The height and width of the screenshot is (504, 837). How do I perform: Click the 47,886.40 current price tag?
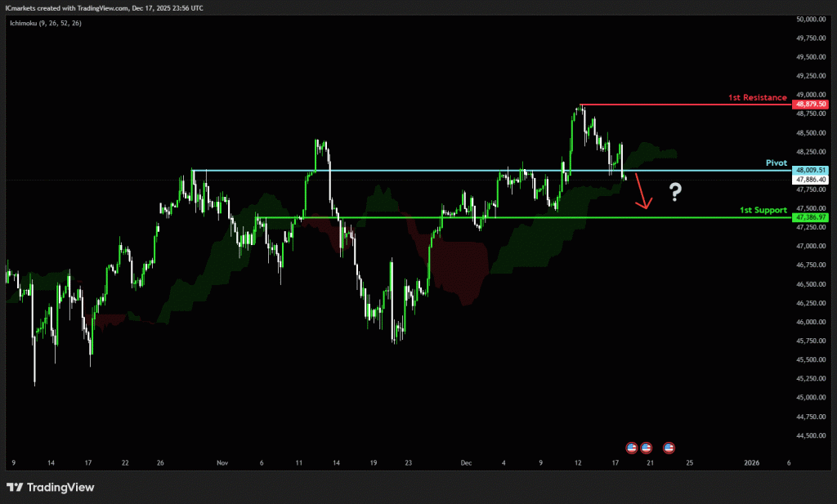click(x=811, y=179)
